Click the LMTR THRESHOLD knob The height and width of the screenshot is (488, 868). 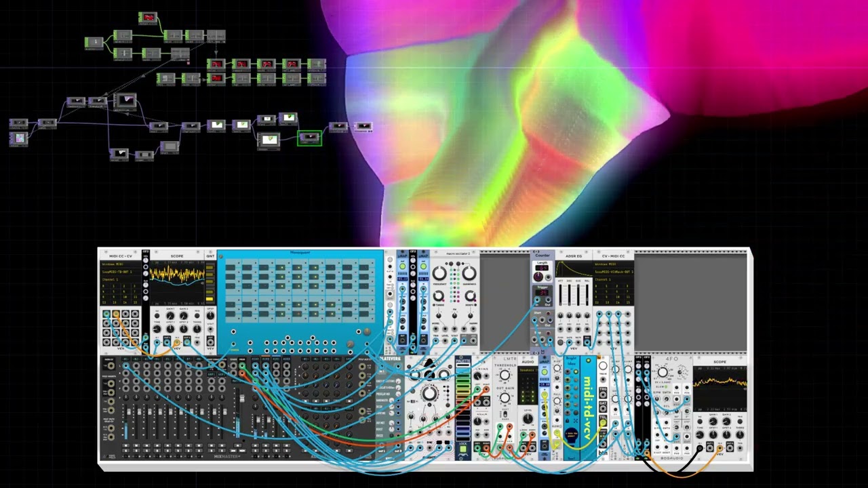pos(505,375)
